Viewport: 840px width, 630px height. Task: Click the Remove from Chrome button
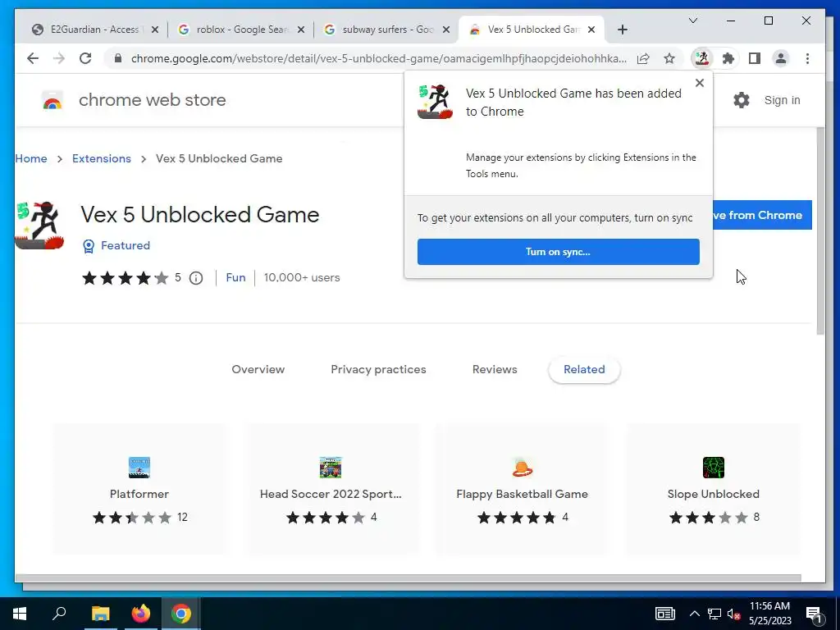(762, 215)
